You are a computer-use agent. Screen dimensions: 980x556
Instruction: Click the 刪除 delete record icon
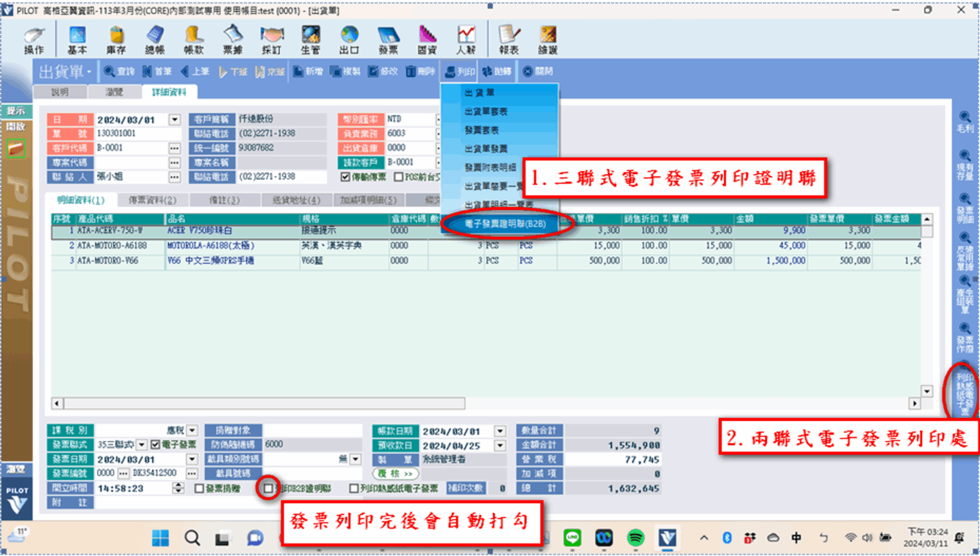420,71
